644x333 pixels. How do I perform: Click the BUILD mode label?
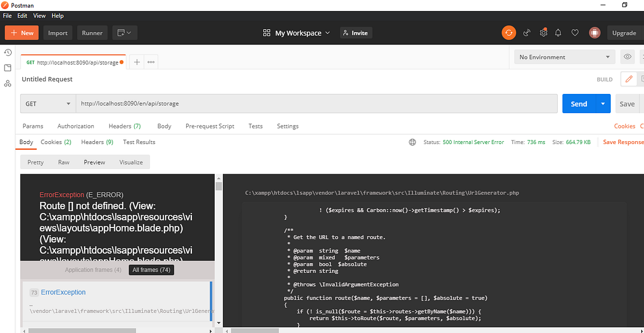click(x=604, y=80)
